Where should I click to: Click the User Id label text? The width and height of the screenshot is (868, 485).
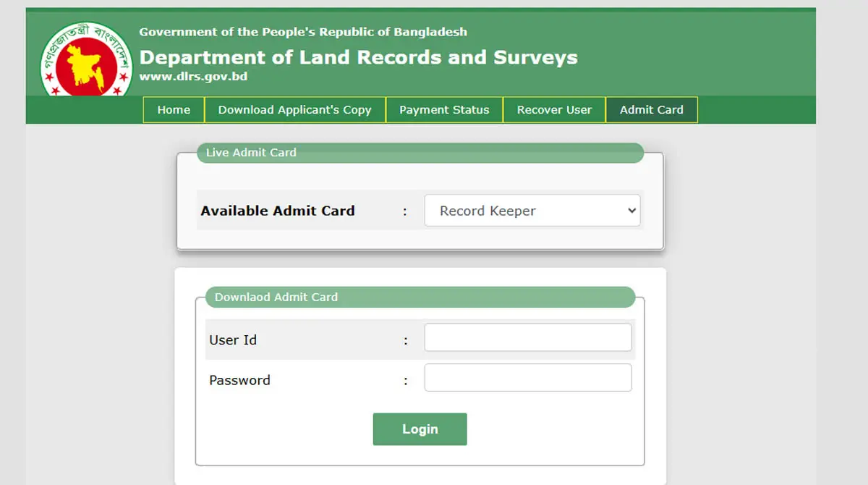pyautogui.click(x=233, y=339)
